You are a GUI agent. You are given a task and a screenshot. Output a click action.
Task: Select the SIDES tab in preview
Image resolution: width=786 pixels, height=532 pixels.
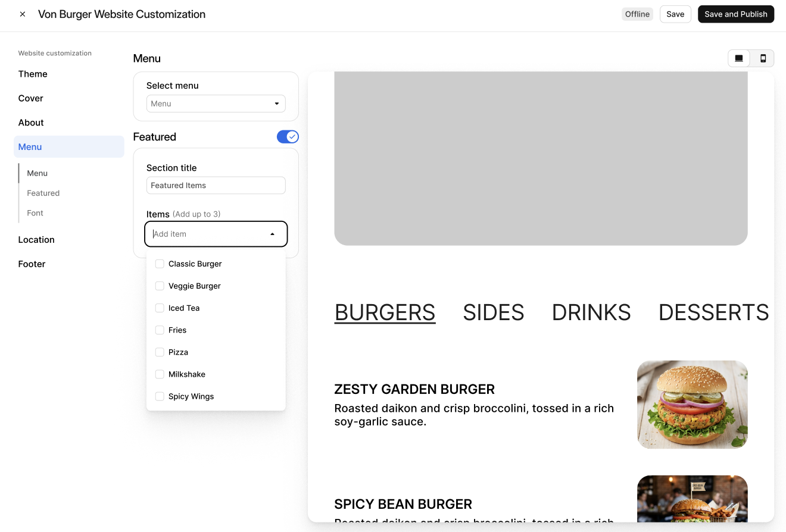(x=494, y=312)
